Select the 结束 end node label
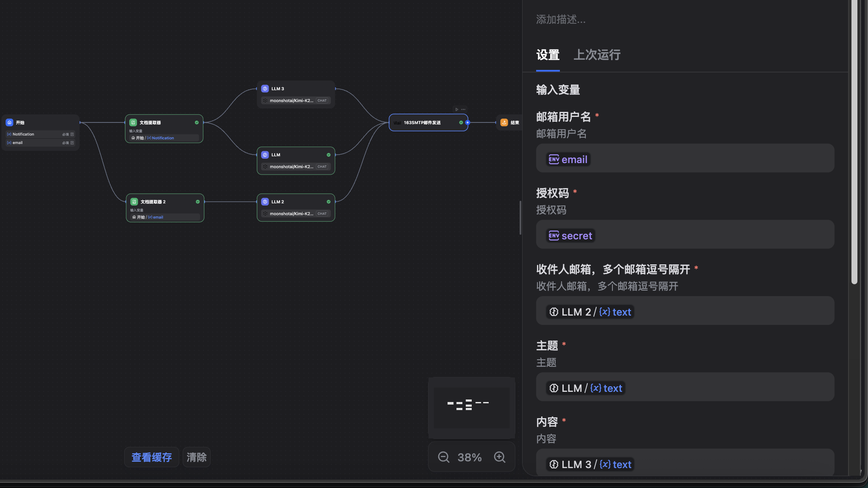This screenshot has height=488, width=868. pyautogui.click(x=515, y=122)
